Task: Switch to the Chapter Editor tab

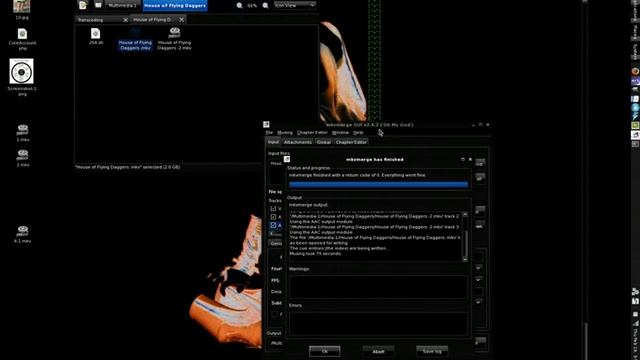Action: click(351, 142)
